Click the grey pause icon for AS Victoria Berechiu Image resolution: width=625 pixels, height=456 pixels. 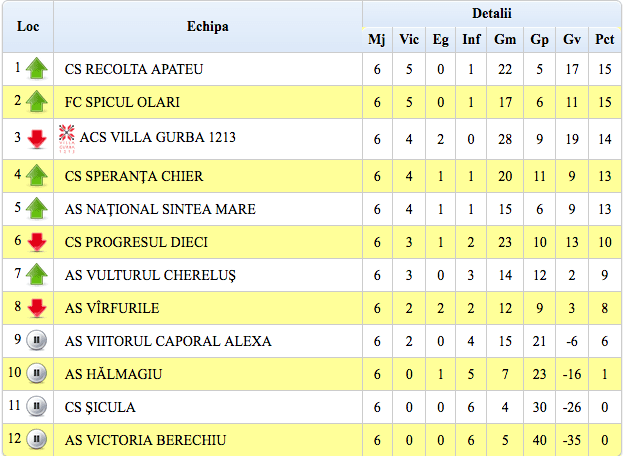click(37, 439)
